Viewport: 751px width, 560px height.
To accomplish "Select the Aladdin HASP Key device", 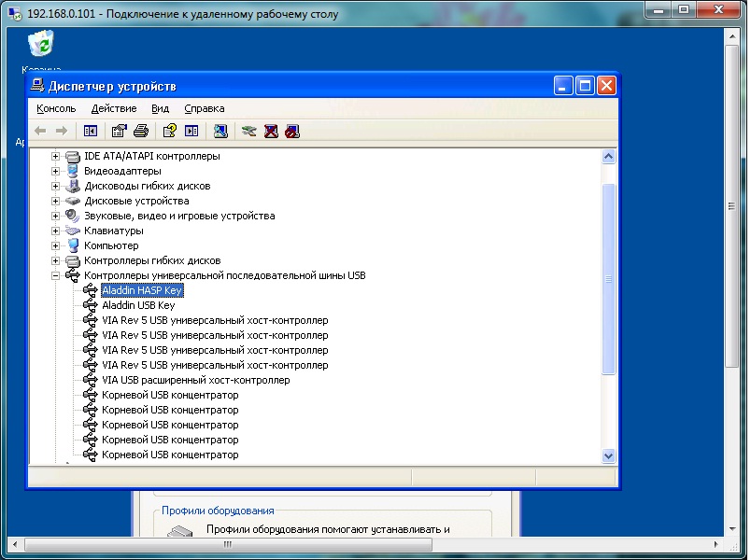I will tap(142, 290).
